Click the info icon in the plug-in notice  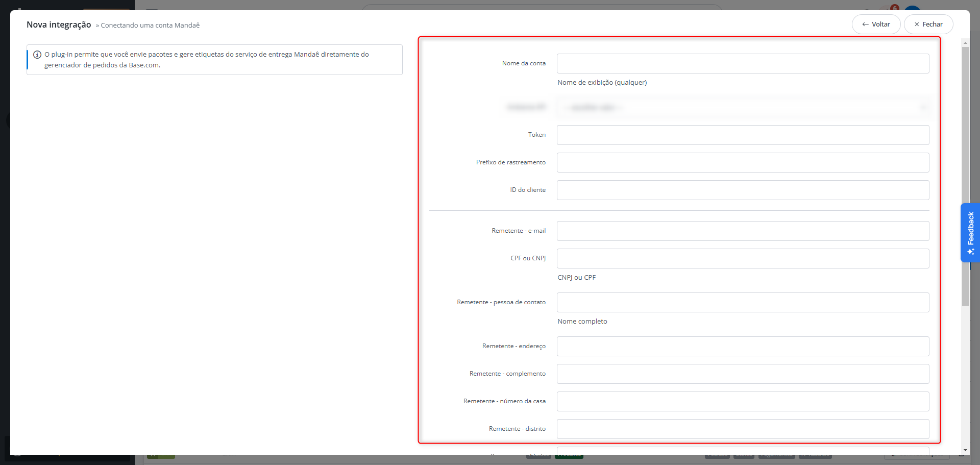tap(37, 54)
